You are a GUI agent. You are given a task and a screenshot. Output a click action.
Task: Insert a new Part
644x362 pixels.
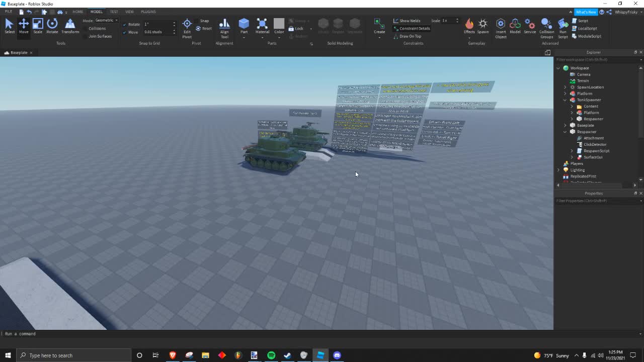[244, 24]
